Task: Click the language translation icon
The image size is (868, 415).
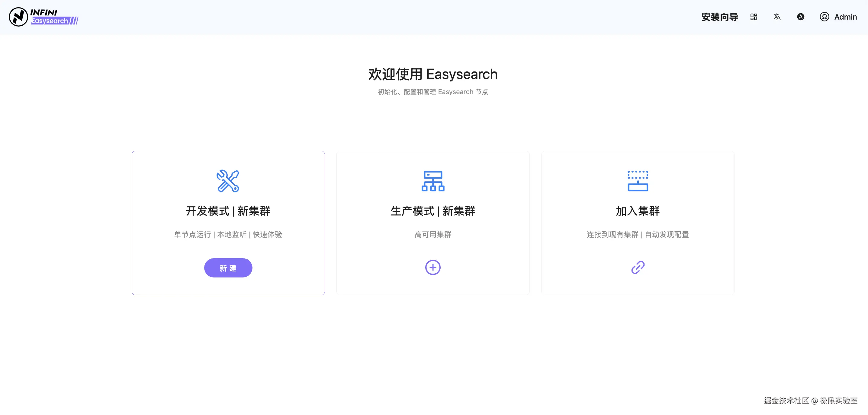Action: coord(777,17)
